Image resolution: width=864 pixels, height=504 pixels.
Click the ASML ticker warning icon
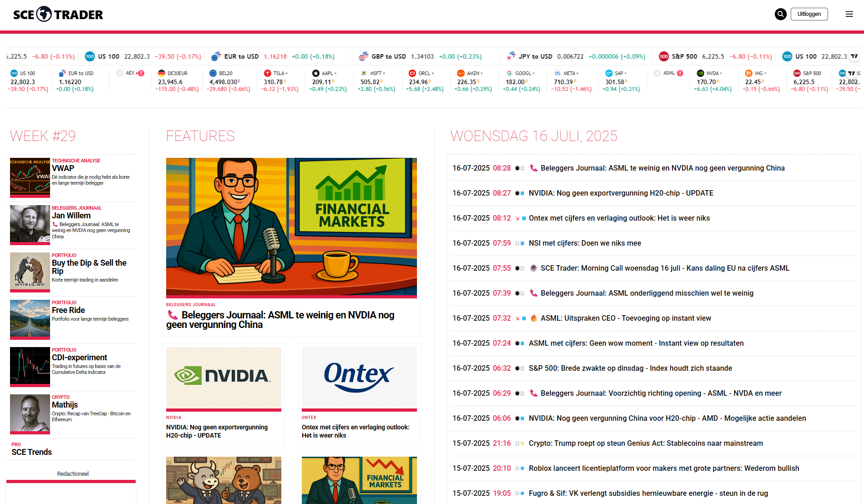point(680,73)
